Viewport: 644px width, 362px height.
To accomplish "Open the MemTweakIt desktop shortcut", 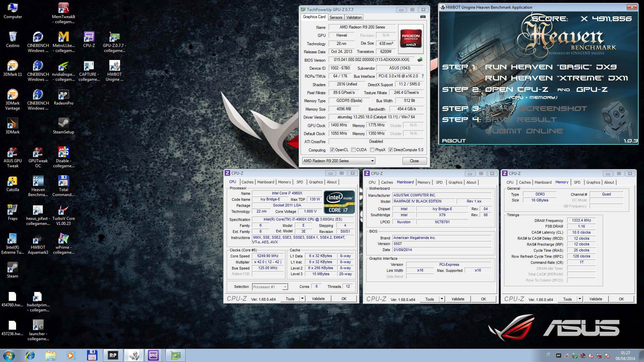I will pos(63,13).
